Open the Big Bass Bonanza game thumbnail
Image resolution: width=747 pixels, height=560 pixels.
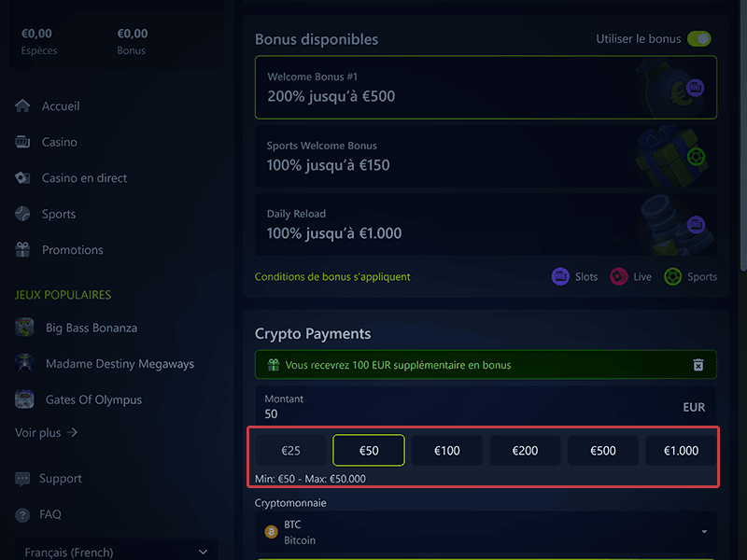(x=25, y=328)
